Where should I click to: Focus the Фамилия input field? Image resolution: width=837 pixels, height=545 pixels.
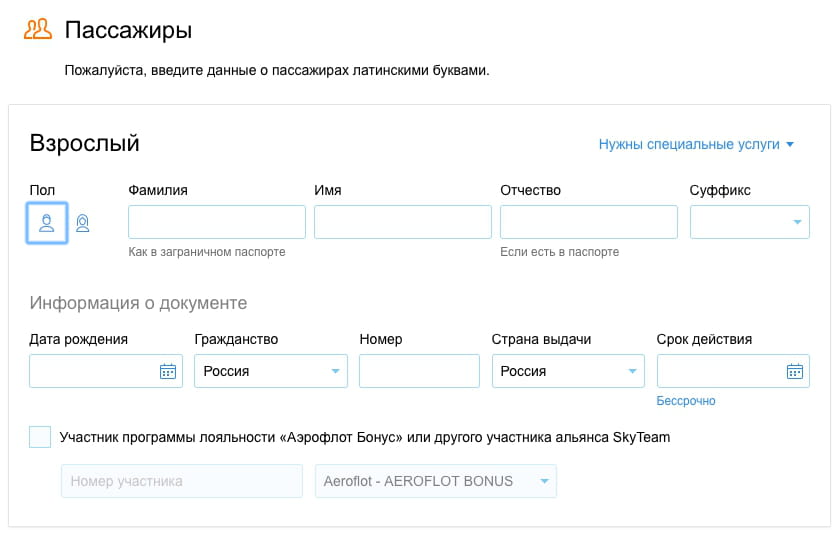pyautogui.click(x=217, y=222)
